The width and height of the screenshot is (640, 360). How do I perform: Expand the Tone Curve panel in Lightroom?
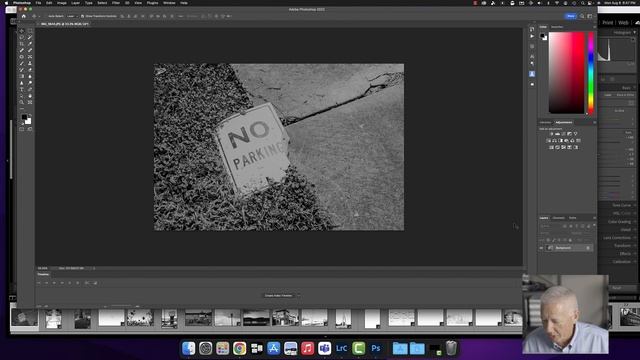622,205
